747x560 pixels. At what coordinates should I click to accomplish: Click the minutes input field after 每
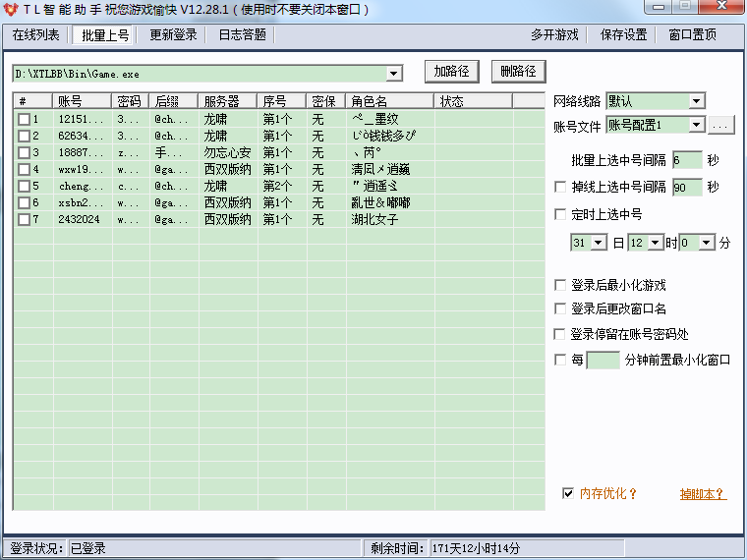point(603,360)
